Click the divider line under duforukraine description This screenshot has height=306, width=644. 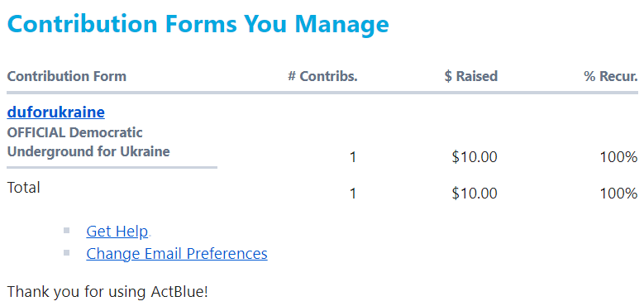tap(112, 167)
